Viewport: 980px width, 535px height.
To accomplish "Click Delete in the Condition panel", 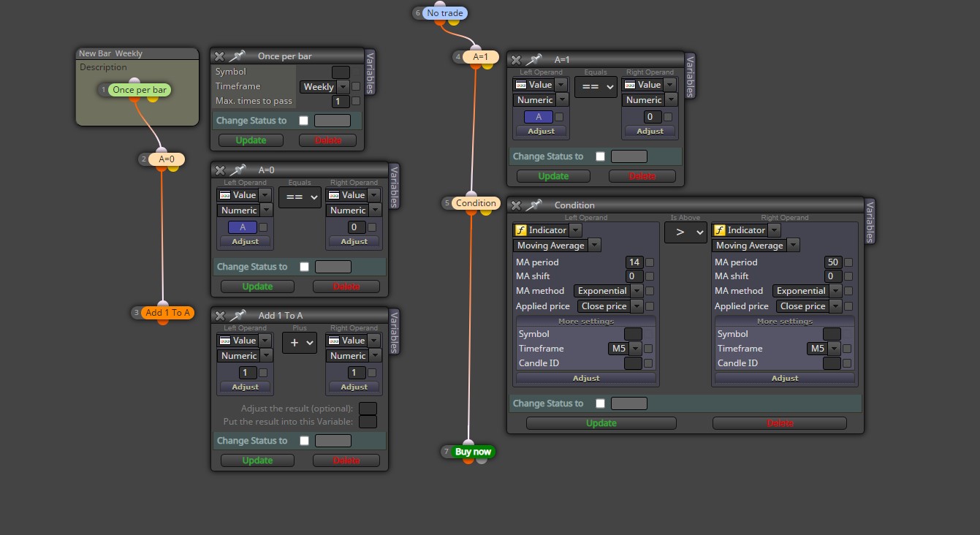I will tap(780, 423).
